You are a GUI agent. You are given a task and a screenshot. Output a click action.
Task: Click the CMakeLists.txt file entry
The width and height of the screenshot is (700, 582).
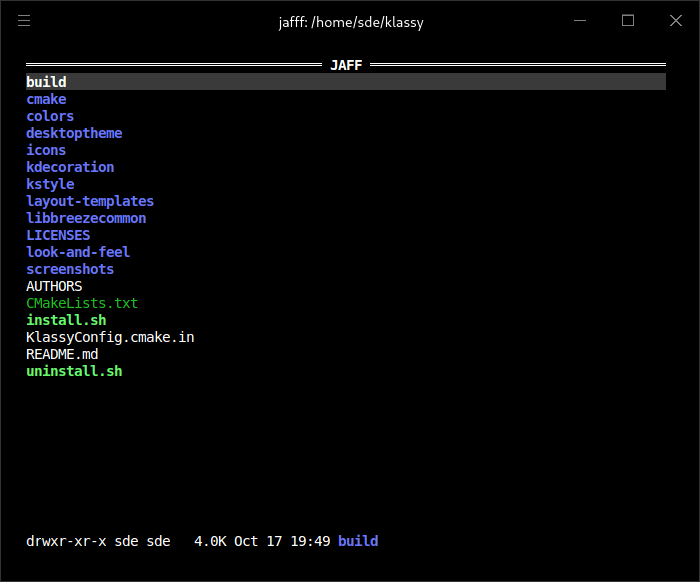coord(82,303)
